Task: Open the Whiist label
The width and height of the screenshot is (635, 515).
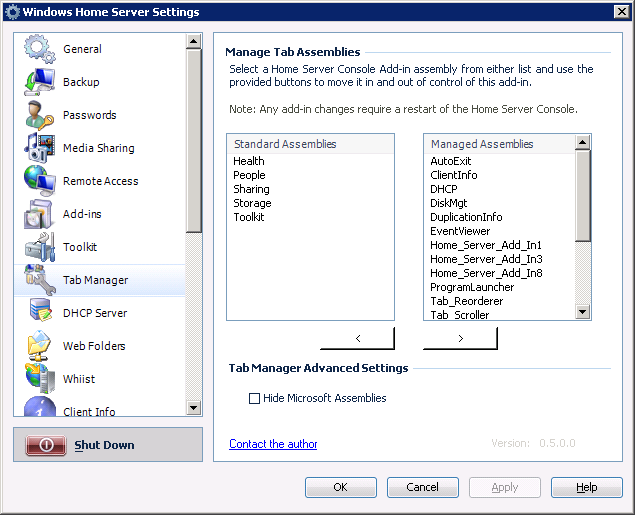Action: [x=79, y=379]
